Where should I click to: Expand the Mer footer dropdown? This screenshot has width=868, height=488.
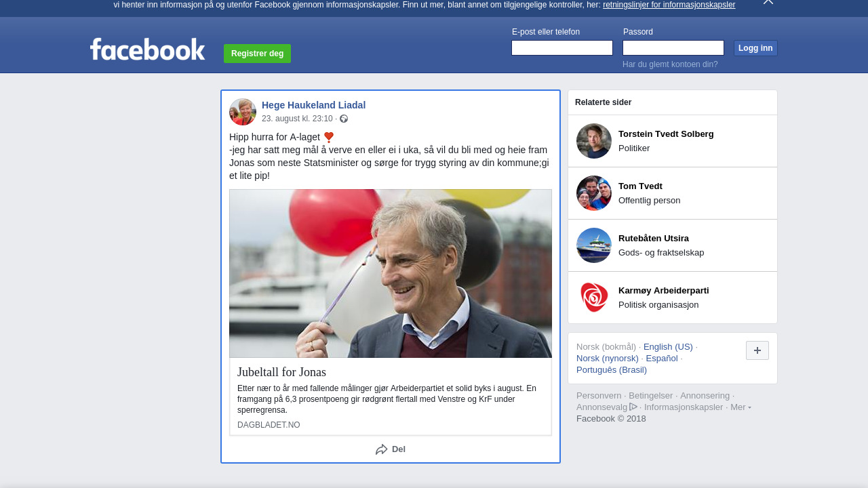(x=741, y=407)
